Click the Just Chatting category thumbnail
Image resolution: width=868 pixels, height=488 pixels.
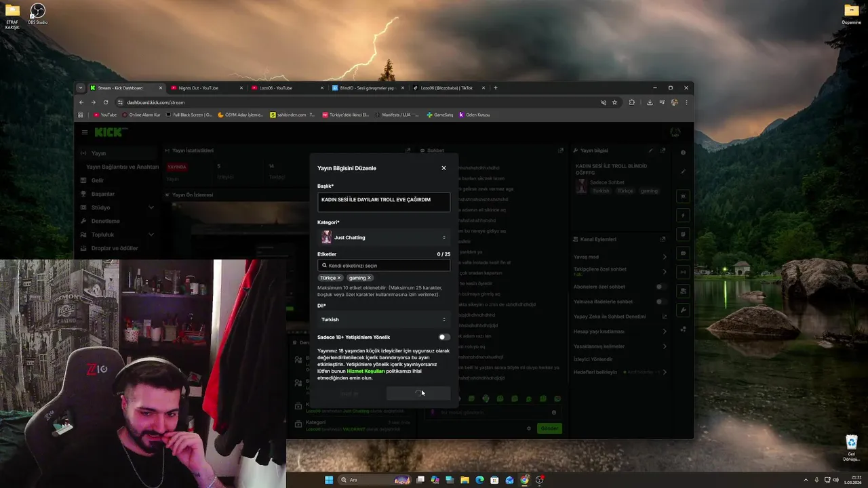coord(326,237)
